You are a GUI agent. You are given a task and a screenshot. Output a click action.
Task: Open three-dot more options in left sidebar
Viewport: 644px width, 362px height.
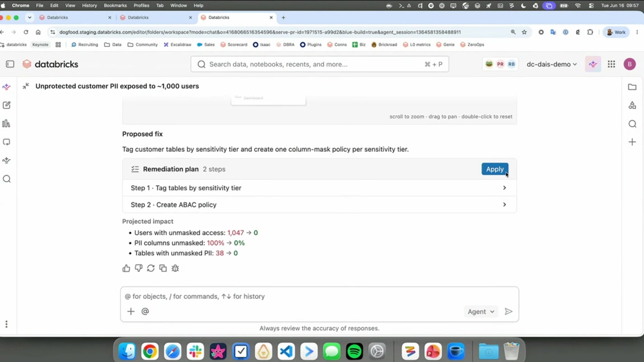pos(6,324)
